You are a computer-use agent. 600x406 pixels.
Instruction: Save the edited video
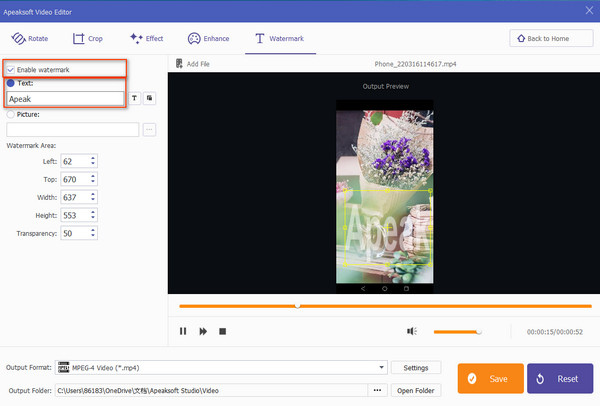point(491,378)
